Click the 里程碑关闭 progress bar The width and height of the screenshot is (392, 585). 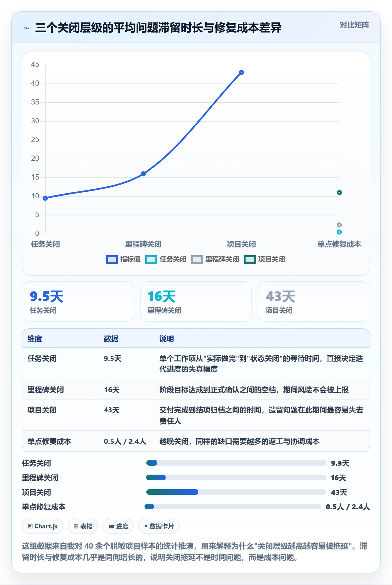[236, 477]
